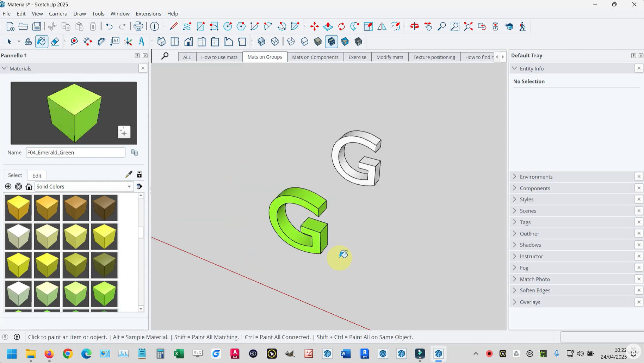This screenshot has width=644, height=363.
Task: Expand the Shadows tray section
Action: pyautogui.click(x=530, y=245)
